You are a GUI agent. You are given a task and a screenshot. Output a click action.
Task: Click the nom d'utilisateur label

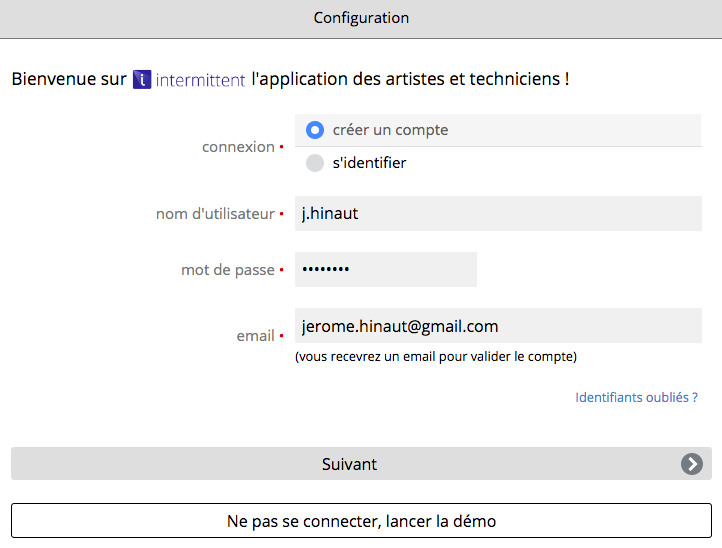(x=215, y=214)
